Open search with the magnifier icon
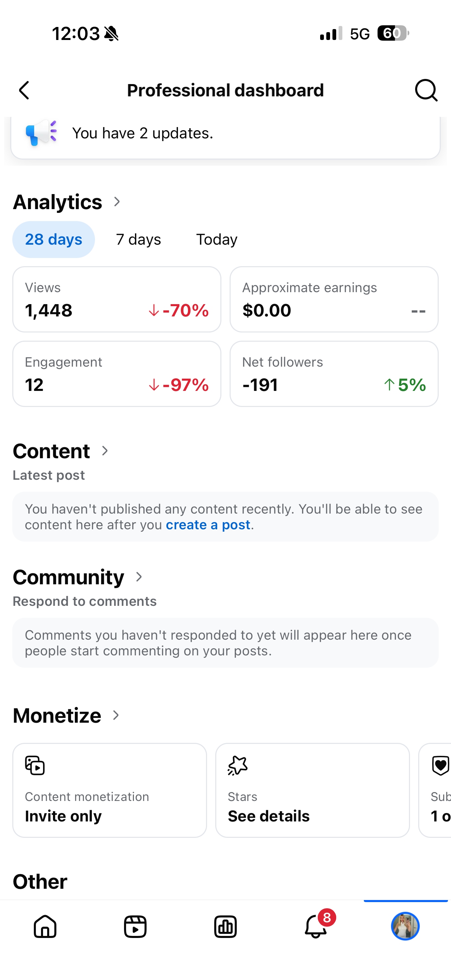 (426, 91)
